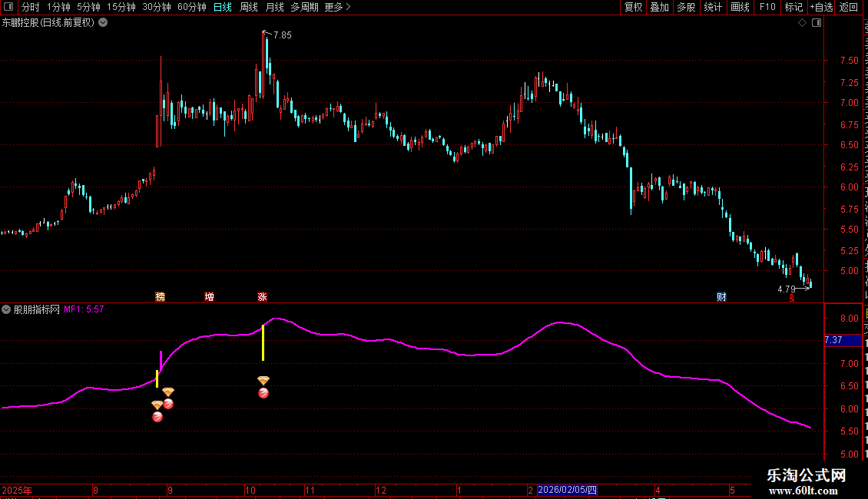Screen dimensions: 868x499
Task: Click the October diamond signal icon
Action: point(263,381)
